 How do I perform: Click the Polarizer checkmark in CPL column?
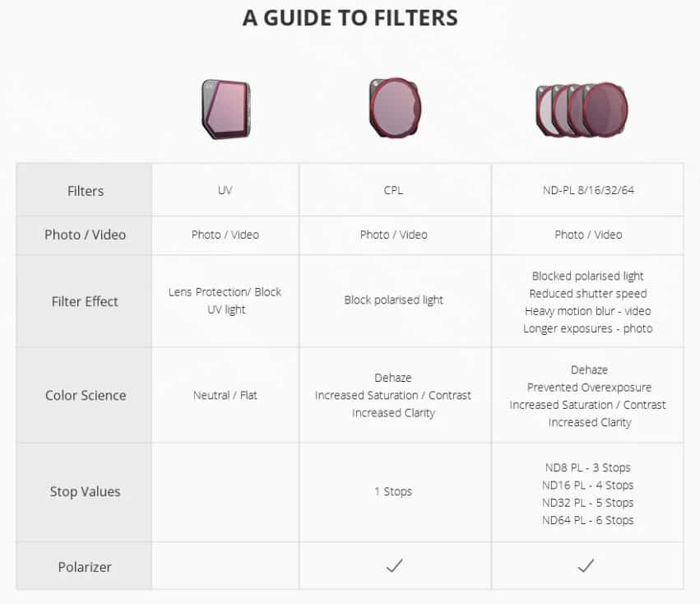coord(395,566)
